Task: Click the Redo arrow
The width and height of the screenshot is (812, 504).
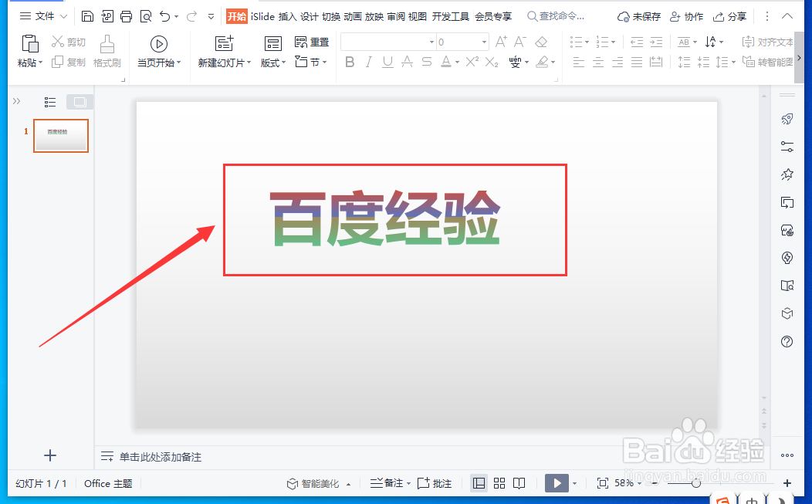Action: click(x=191, y=16)
